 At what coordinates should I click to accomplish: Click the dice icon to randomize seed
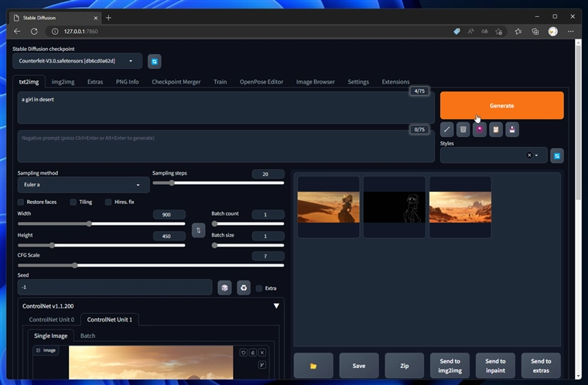(224, 288)
